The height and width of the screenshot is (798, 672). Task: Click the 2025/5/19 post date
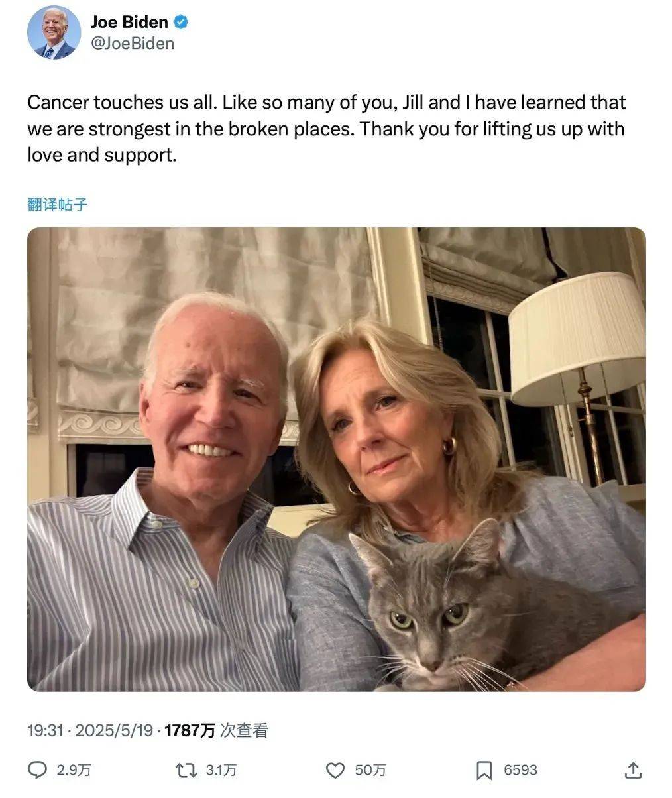click(114, 730)
